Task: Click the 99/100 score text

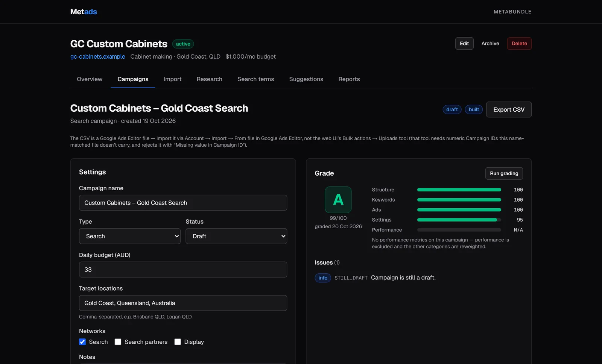Action: point(338,218)
